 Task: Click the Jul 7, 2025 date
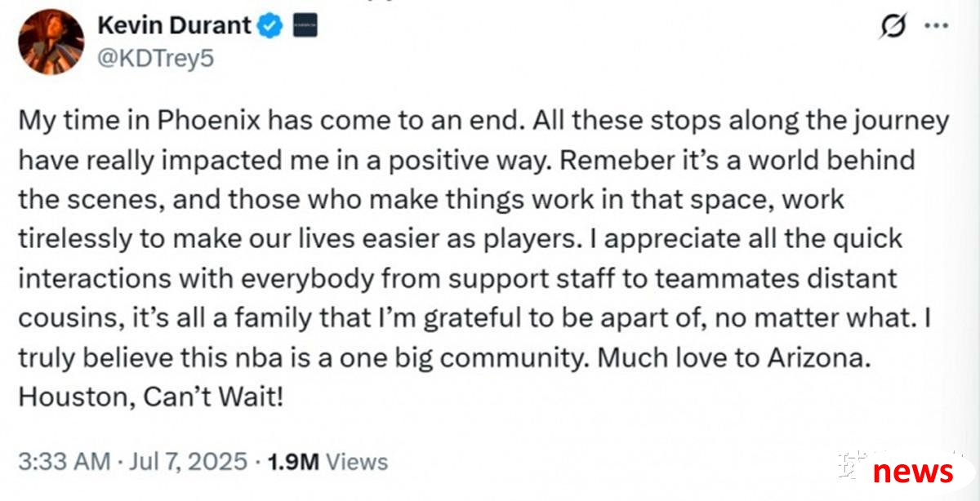point(189,463)
